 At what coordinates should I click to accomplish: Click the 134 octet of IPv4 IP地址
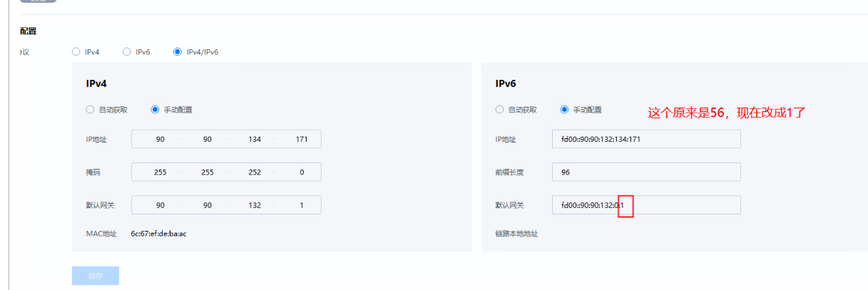click(x=255, y=139)
